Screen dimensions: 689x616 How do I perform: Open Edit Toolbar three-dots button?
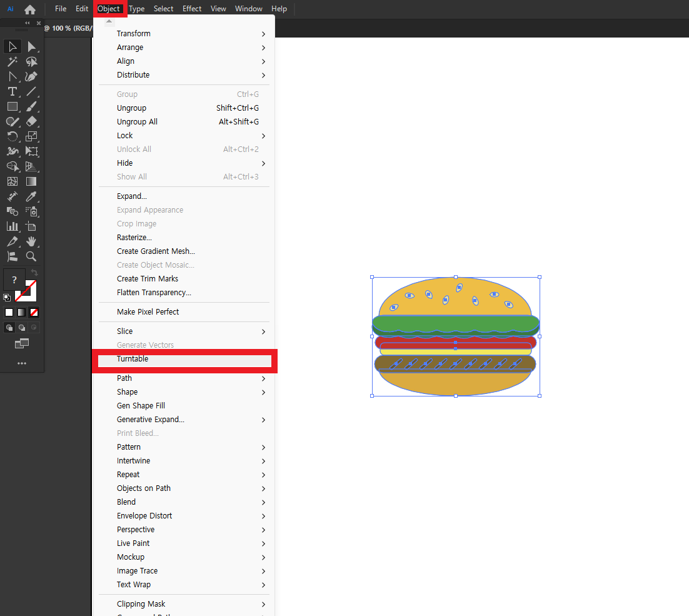21,363
